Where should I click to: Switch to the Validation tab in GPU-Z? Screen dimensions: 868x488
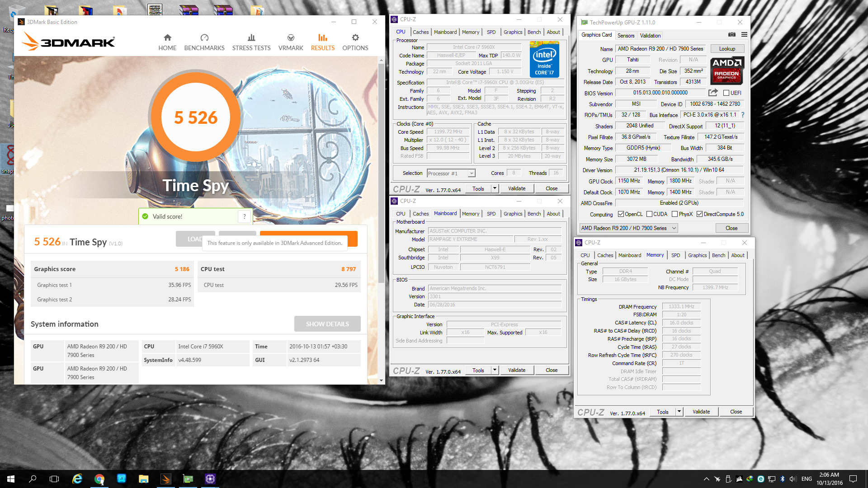pos(650,35)
